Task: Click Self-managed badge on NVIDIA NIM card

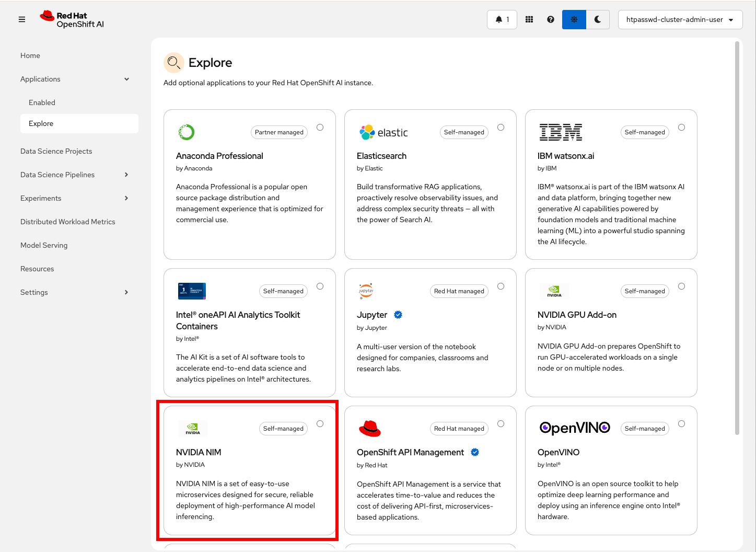Action: coord(283,429)
